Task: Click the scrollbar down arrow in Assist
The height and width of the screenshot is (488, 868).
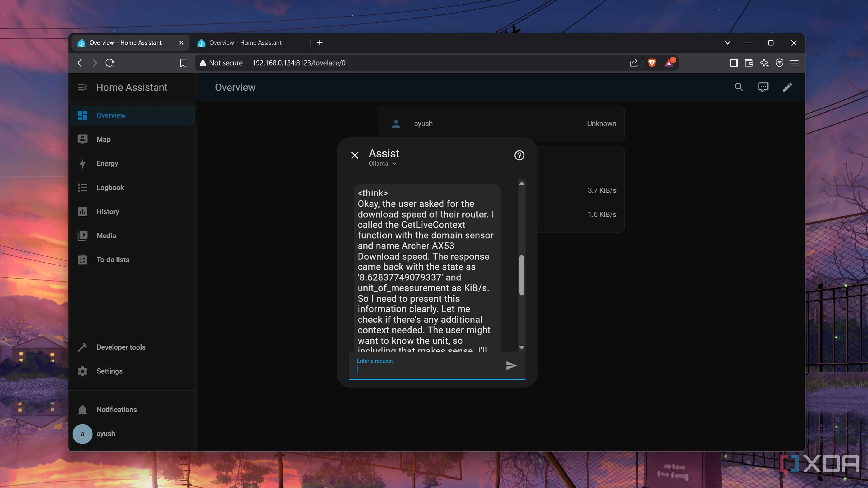Action: pyautogui.click(x=522, y=347)
